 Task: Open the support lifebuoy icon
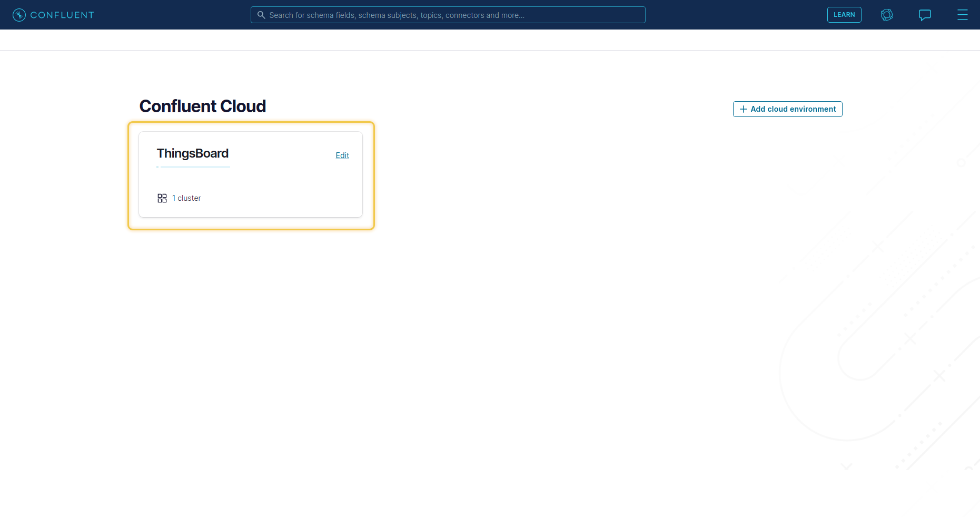tap(887, 15)
